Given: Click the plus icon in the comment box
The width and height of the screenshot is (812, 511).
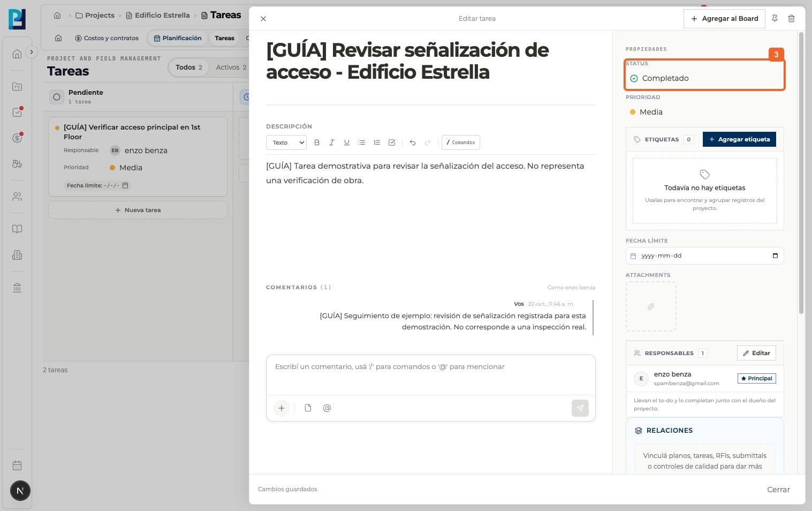Looking at the screenshot, I should pyautogui.click(x=282, y=408).
